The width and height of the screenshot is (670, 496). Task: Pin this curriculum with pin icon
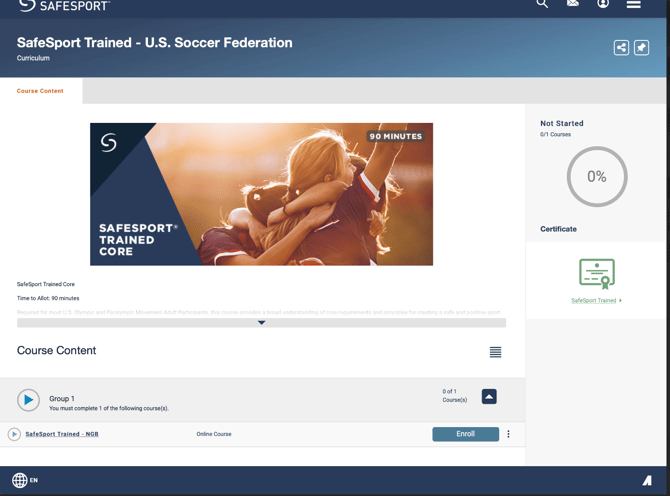tap(642, 47)
